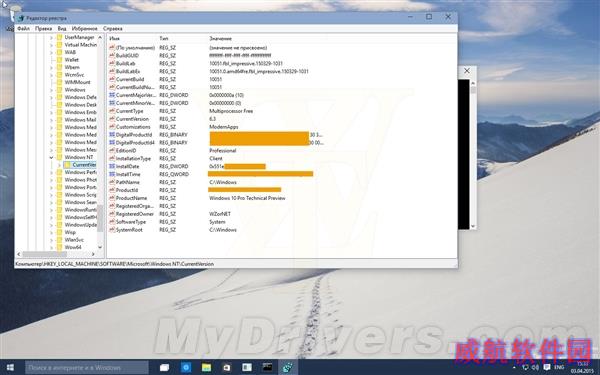
Task: Click the tree horizontal scroll right arrow
Action: [93, 254]
